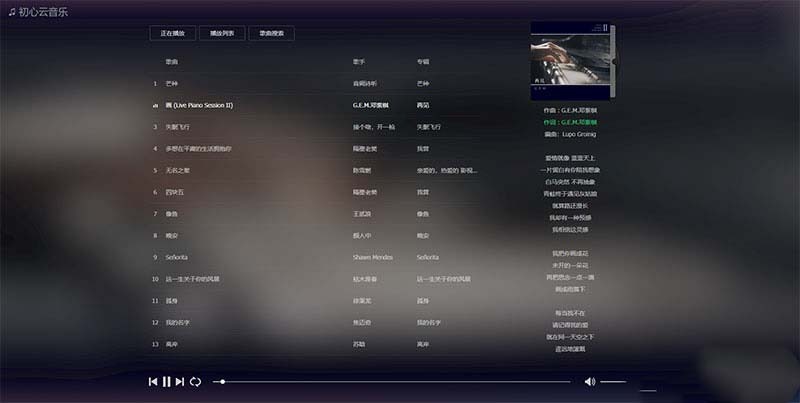This screenshot has height=403, width=800.
Task: Click the 歌曲 column header
Action: click(x=171, y=62)
